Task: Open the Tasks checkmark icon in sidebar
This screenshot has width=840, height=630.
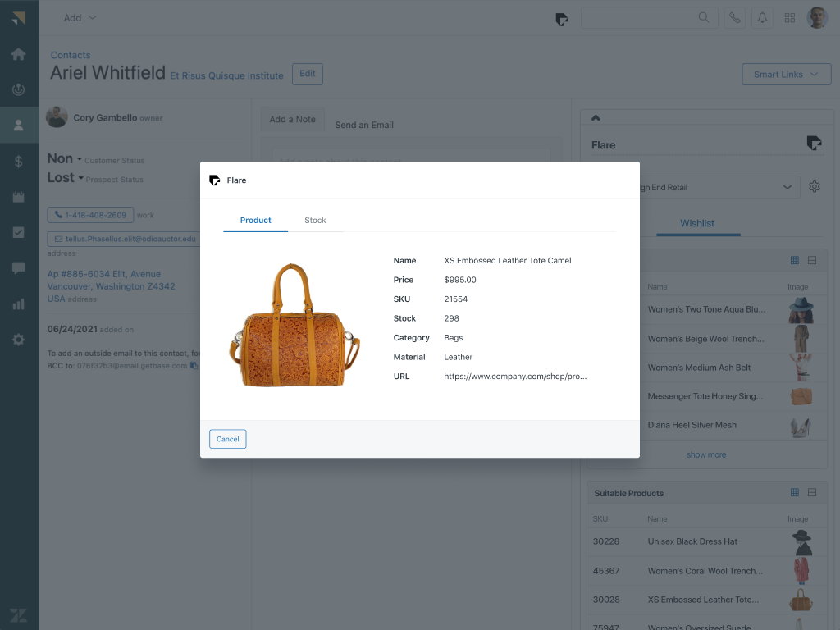Action: [x=18, y=232]
